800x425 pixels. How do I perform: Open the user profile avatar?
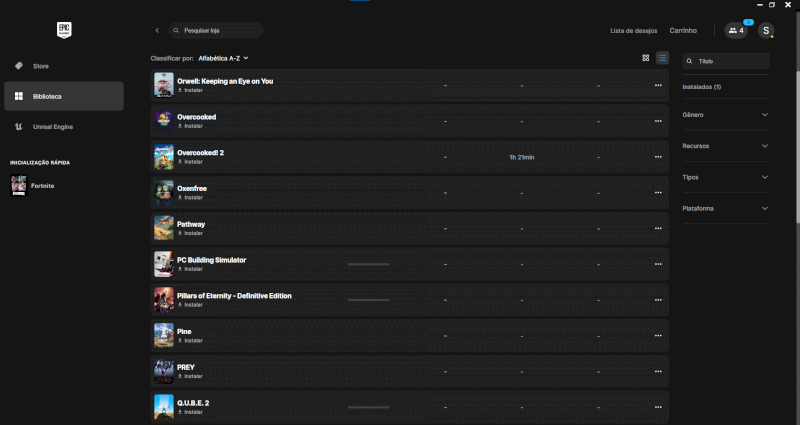click(x=766, y=31)
